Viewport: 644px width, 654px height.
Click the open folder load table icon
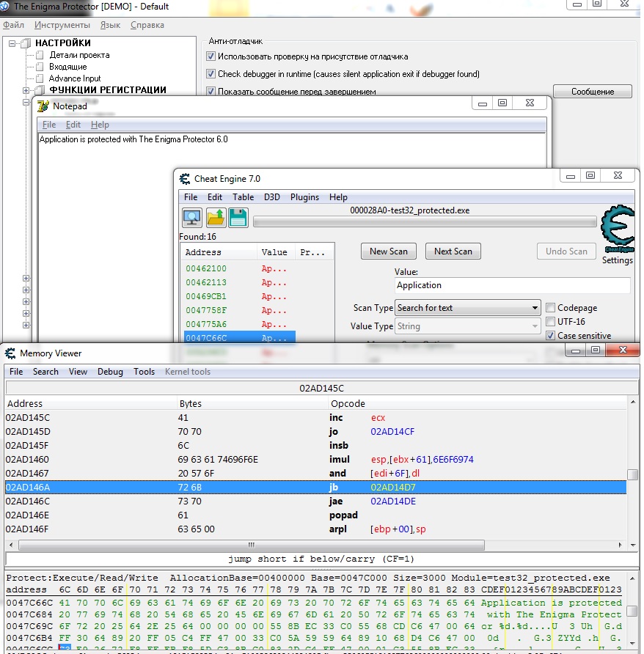tap(216, 217)
